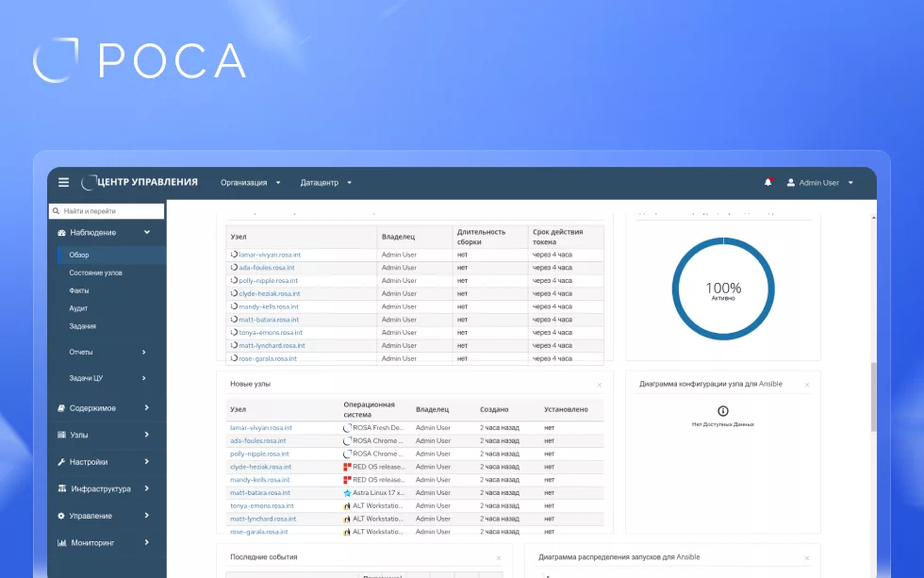The width and height of the screenshot is (924, 578).
Task: Click RED OS icon in clyde-heziak row
Action: (x=347, y=467)
